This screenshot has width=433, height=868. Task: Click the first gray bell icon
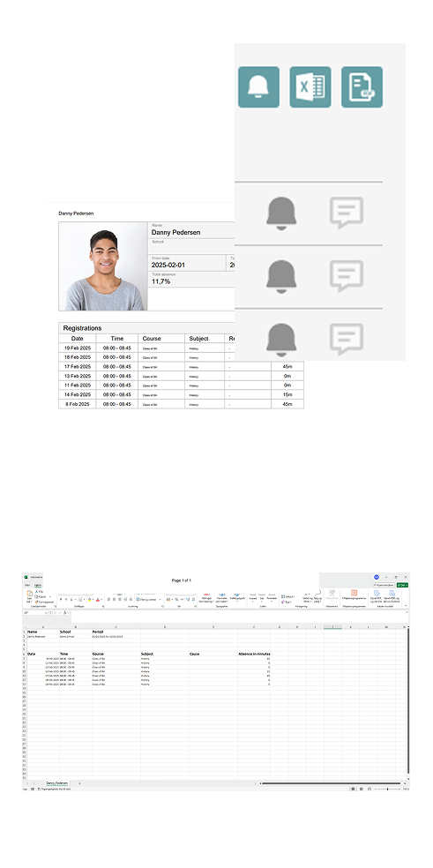[281, 213]
